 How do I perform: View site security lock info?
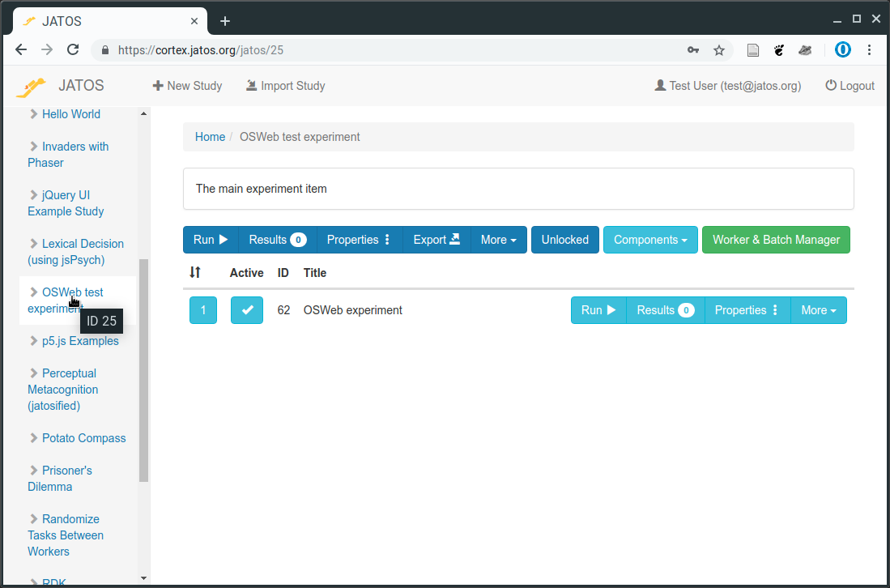coord(105,50)
